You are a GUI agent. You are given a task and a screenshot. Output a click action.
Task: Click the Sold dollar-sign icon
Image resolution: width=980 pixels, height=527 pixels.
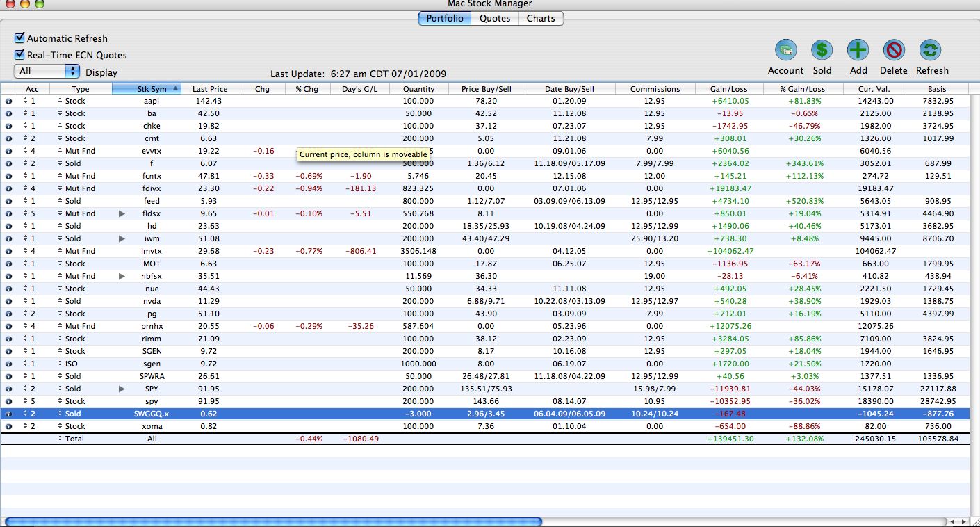point(822,52)
